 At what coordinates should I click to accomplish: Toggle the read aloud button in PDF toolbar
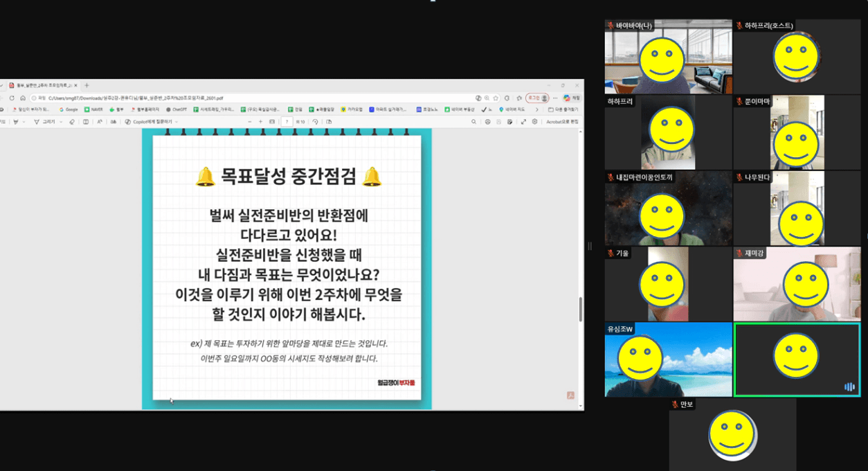click(x=100, y=122)
